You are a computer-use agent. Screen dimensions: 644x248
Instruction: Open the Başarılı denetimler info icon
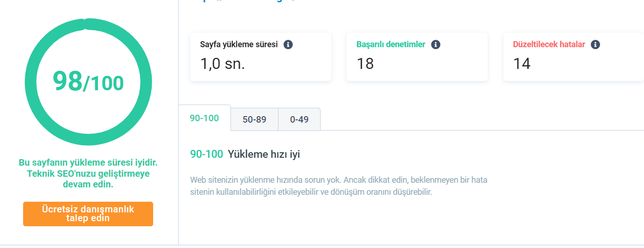point(435,45)
